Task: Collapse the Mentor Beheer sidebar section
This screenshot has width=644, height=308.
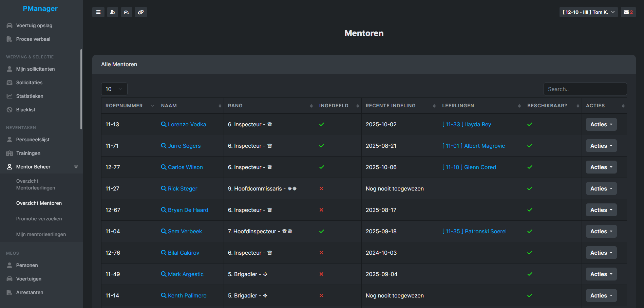Action: (x=76, y=166)
